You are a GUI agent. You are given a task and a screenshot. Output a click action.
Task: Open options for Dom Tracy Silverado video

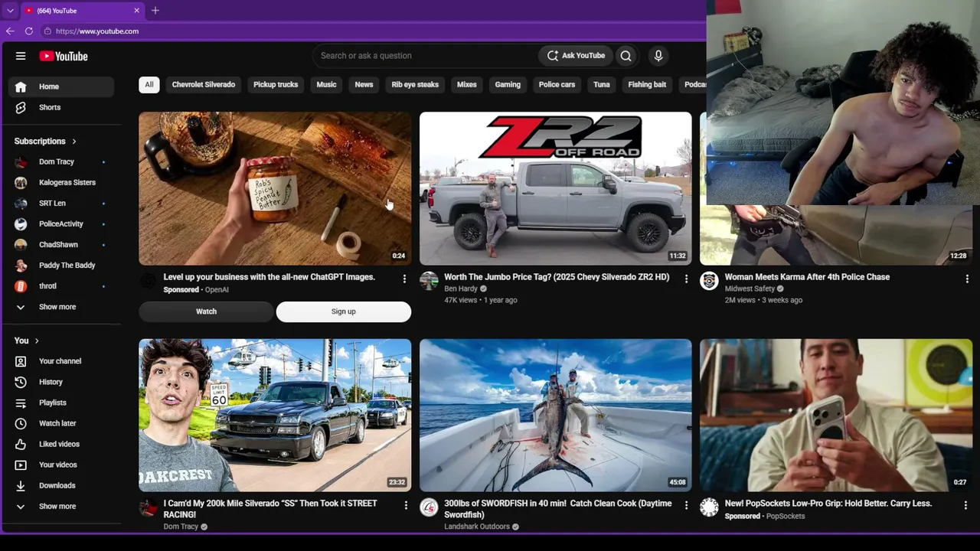tap(406, 505)
